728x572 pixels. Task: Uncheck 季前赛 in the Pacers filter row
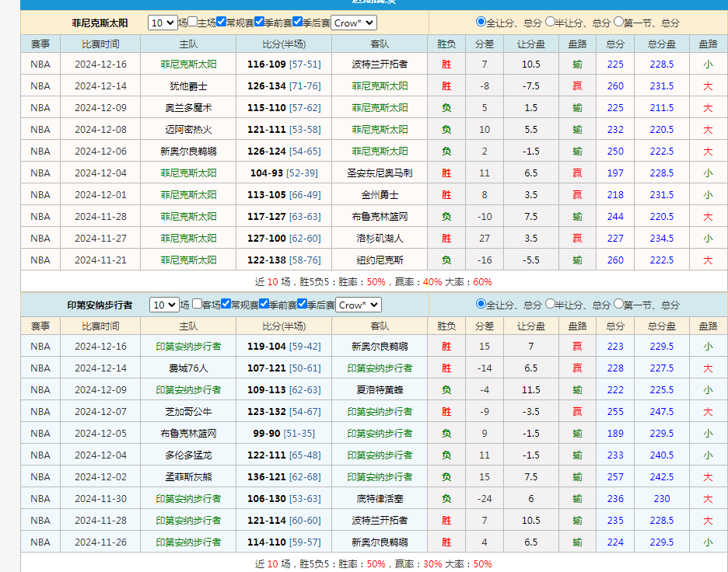pos(263,305)
